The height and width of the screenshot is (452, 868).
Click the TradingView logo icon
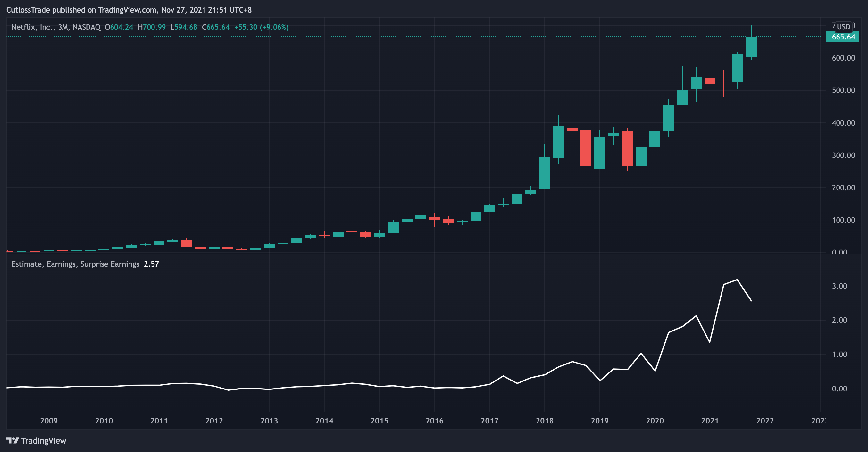coord(13,440)
